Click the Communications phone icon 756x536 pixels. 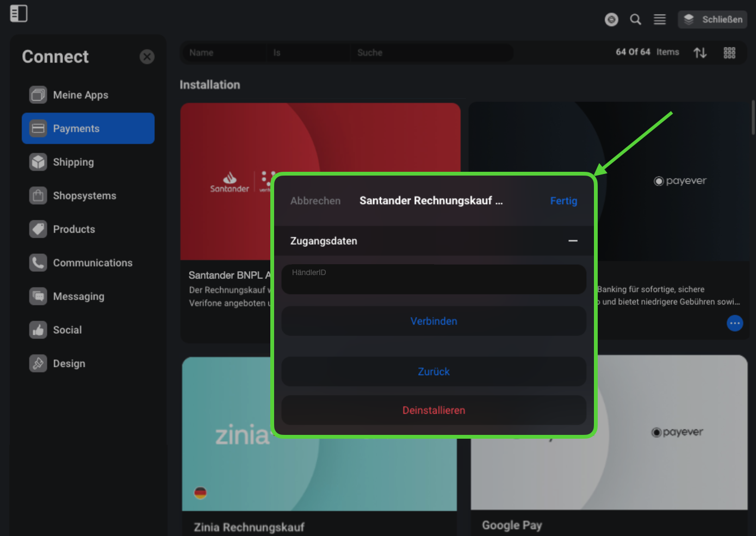(x=38, y=263)
